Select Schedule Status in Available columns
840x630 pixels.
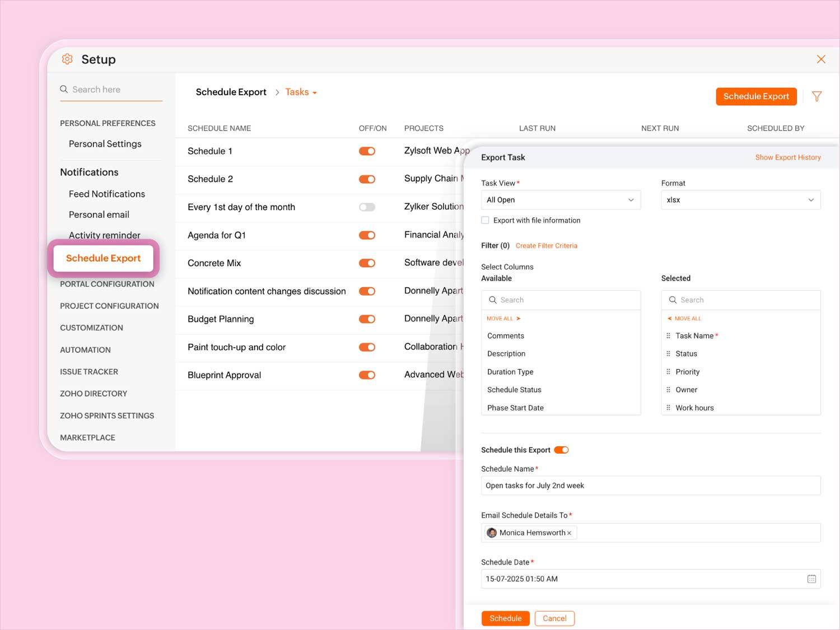pyautogui.click(x=514, y=390)
